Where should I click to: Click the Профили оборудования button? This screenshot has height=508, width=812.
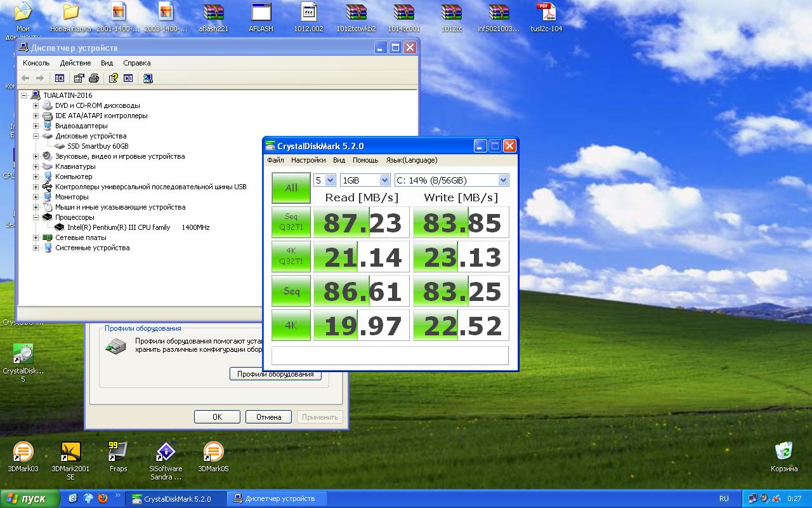coord(275,374)
